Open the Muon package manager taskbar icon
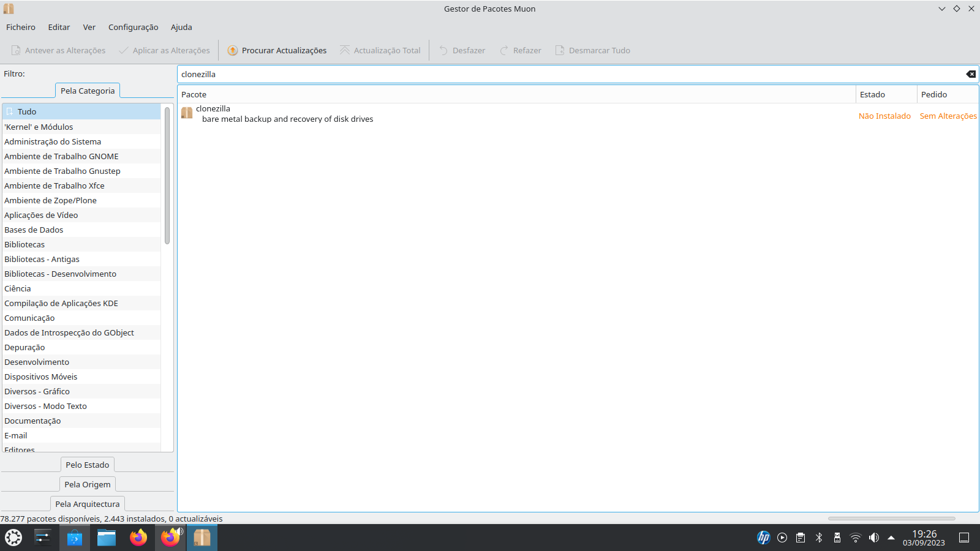This screenshot has width=980, height=551. pyautogui.click(x=202, y=538)
